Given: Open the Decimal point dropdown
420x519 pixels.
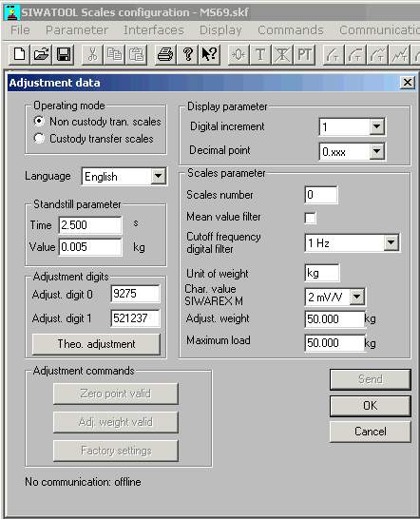Looking at the screenshot, I should 376,151.
